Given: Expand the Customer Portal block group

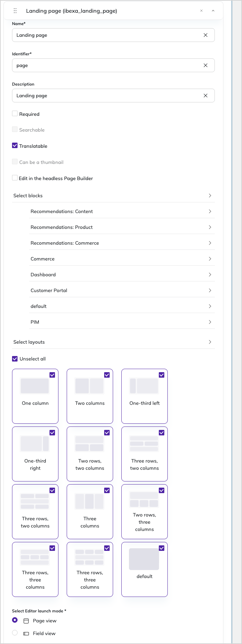Looking at the screenshot, I should click(122, 290).
